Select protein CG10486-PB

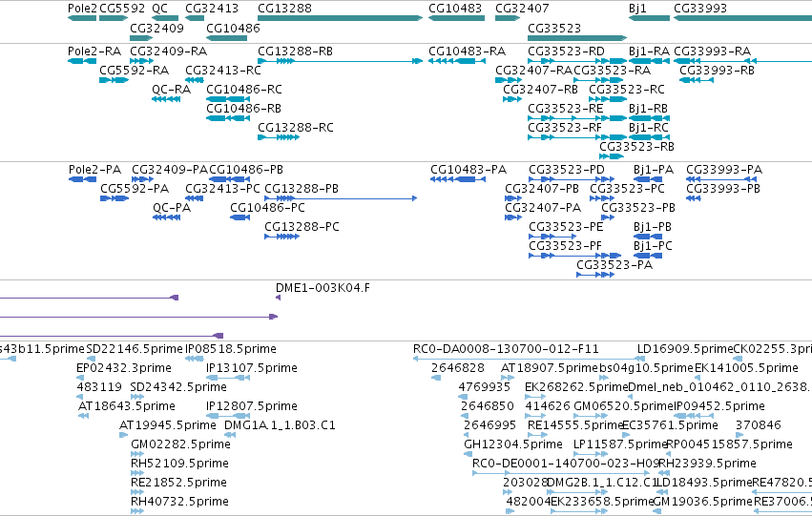(229, 179)
